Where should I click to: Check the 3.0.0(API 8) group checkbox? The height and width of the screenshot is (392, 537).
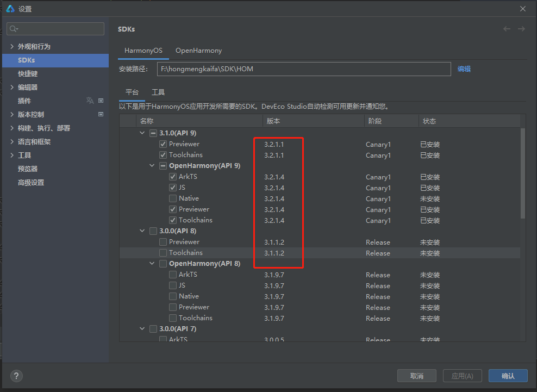tap(153, 231)
